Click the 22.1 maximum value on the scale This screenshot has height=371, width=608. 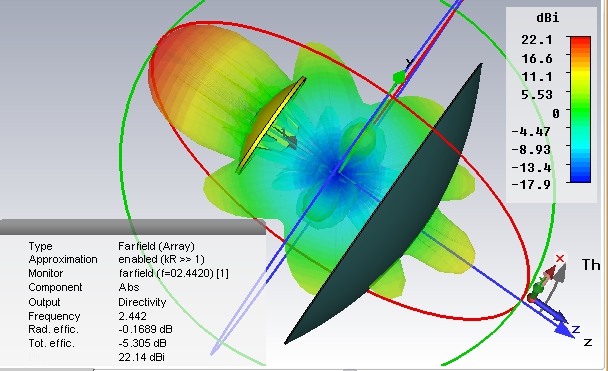pos(537,40)
